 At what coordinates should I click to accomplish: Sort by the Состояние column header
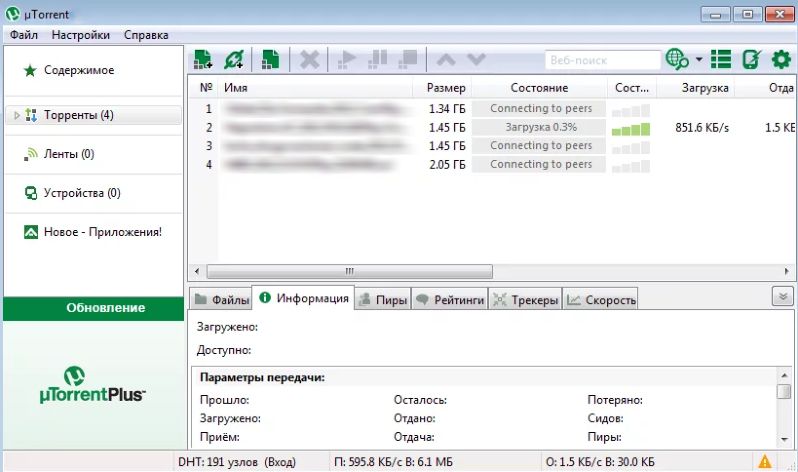(x=539, y=88)
